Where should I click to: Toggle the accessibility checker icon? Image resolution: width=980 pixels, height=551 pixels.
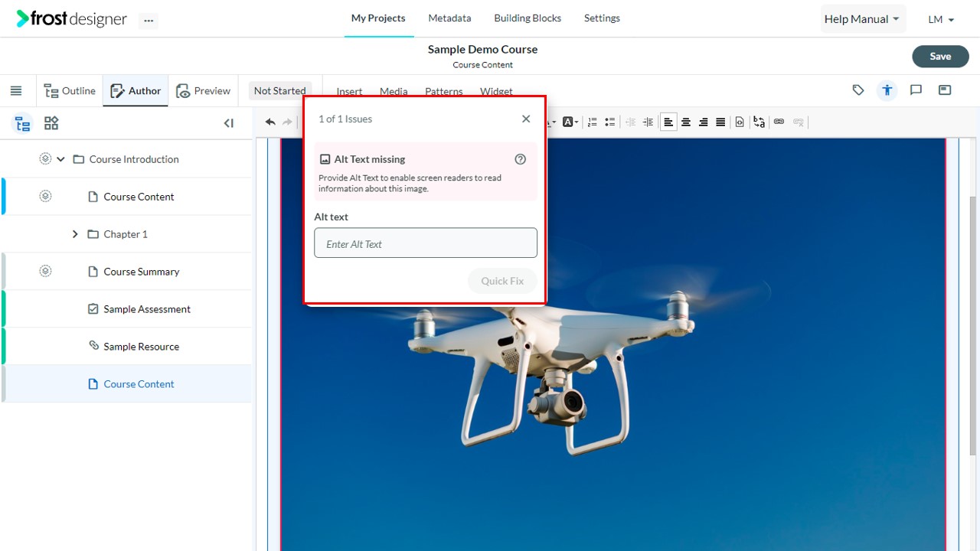pos(887,90)
